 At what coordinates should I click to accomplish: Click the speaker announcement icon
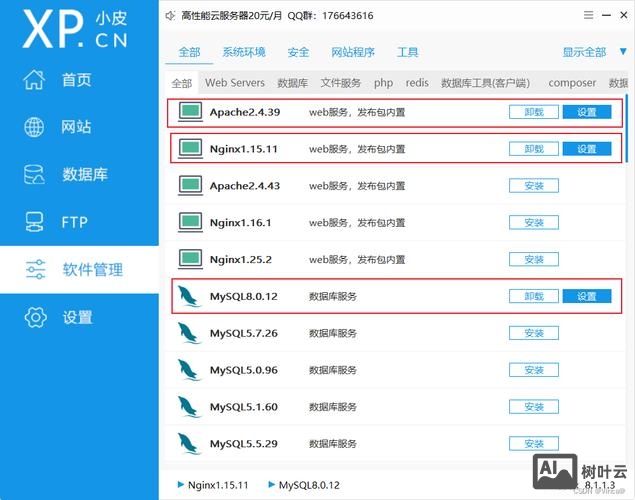(170, 16)
